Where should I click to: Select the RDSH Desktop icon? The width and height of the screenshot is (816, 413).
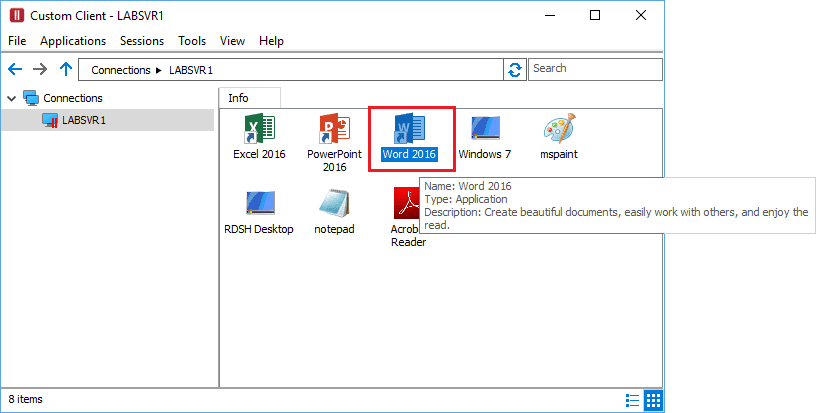click(x=260, y=203)
